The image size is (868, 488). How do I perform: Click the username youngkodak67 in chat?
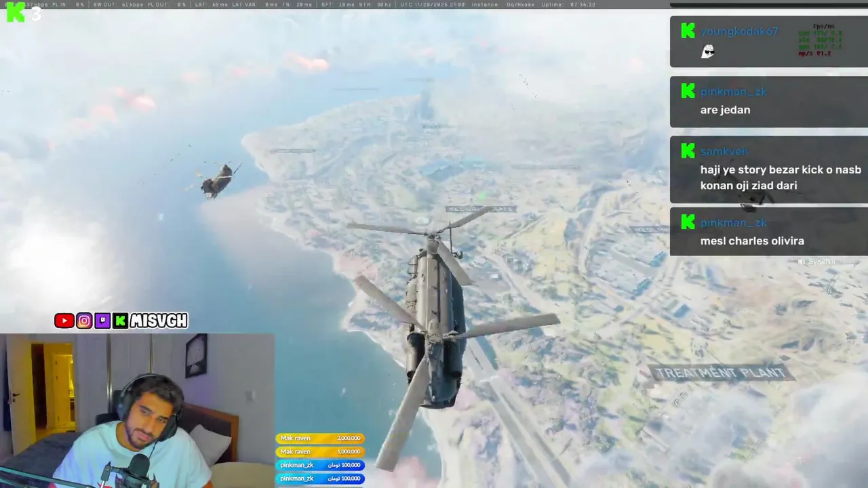[739, 31]
